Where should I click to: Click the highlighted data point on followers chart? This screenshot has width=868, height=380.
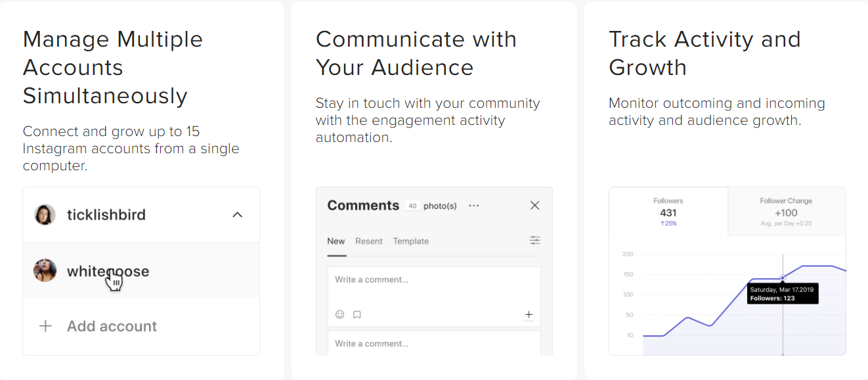pyautogui.click(x=782, y=277)
